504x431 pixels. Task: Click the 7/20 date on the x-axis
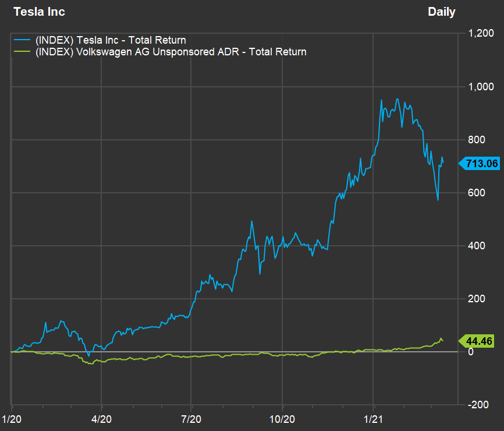(191, 418)
